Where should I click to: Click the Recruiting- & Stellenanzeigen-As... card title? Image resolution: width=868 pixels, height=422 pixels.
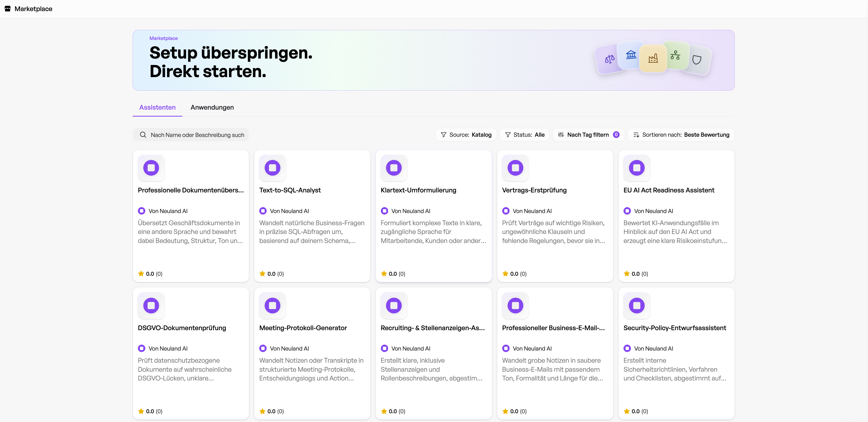[433, 328]
